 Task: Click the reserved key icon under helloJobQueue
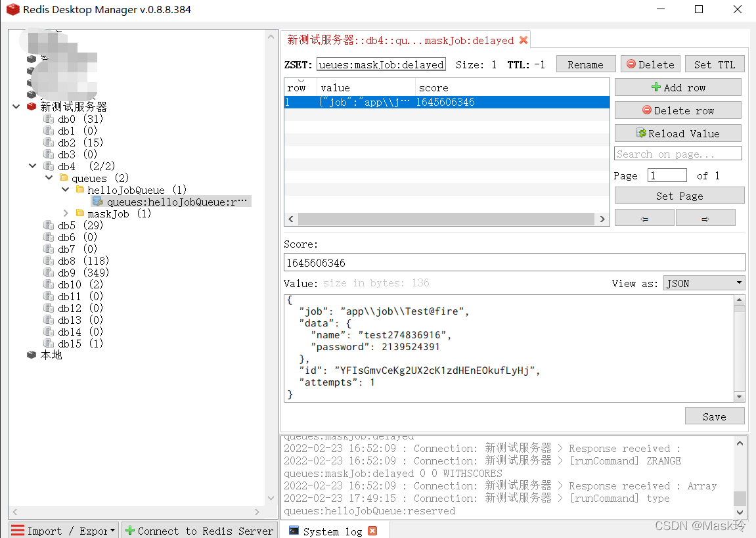pyautogui.click(x=97, y=202)
